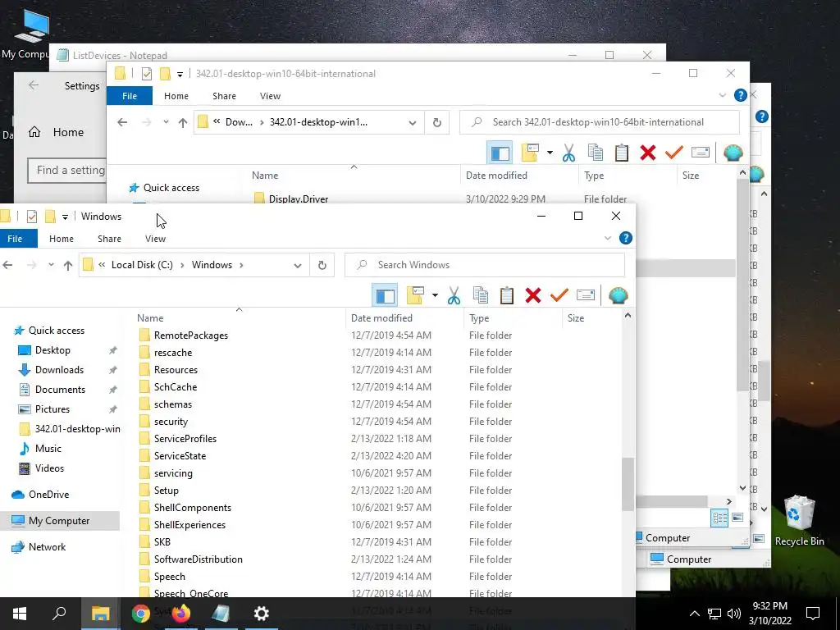840x630 pixels.
Task: Show hidden system tray icons
Action: point(694,614)
